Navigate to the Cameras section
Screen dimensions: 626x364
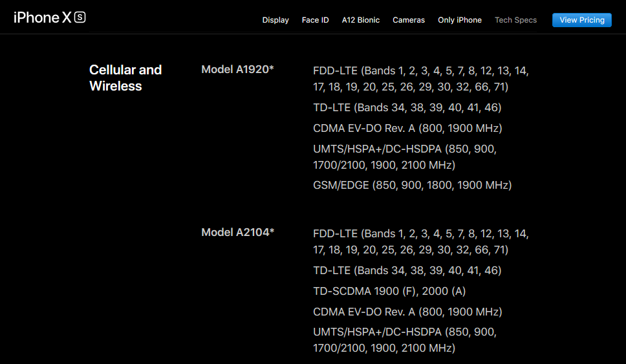coord(409,20)
